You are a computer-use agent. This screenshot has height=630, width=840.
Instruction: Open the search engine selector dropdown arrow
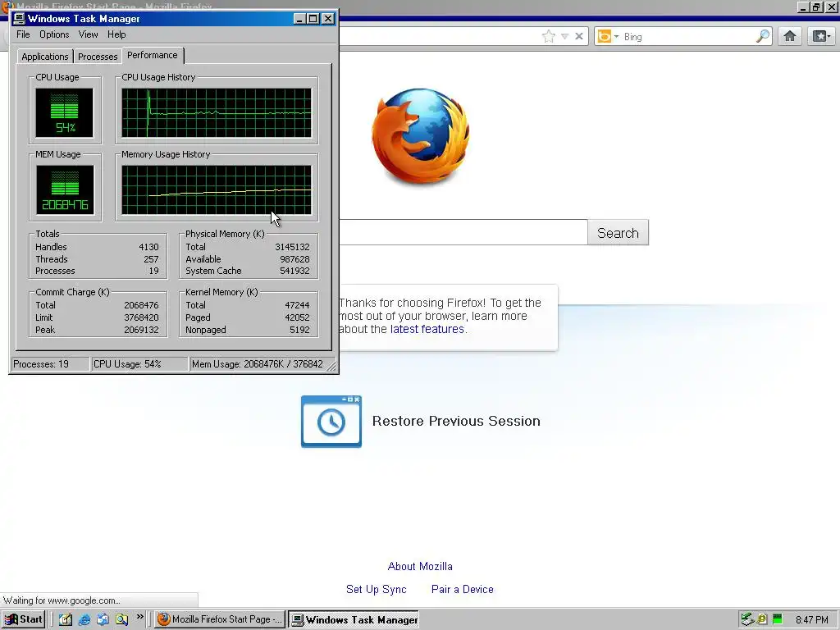click(616, 36)
